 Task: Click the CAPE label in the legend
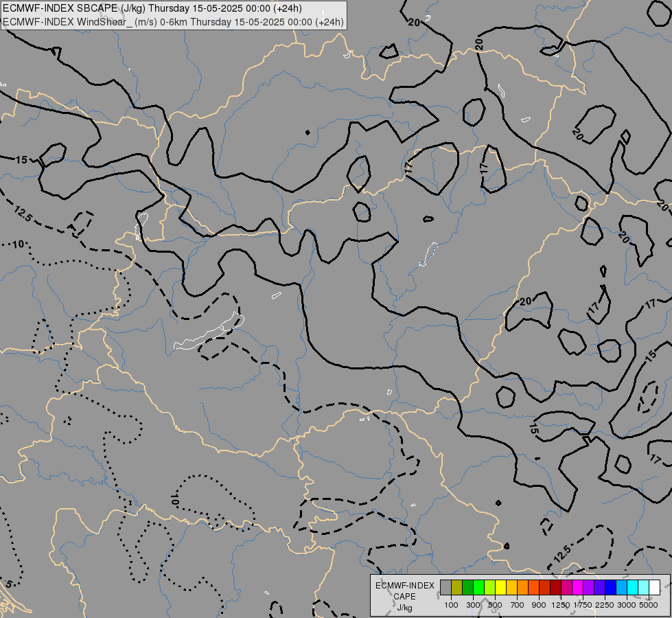pos(404,597)
